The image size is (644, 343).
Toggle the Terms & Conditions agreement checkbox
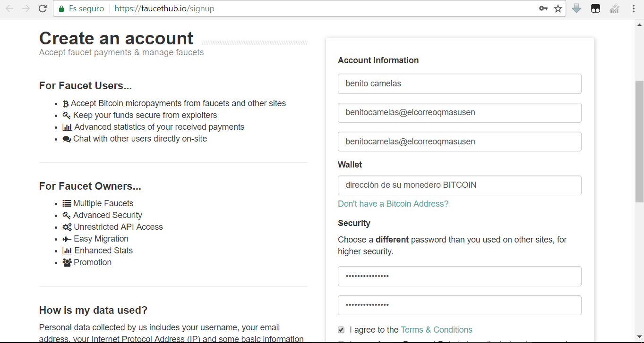point(341,330)
